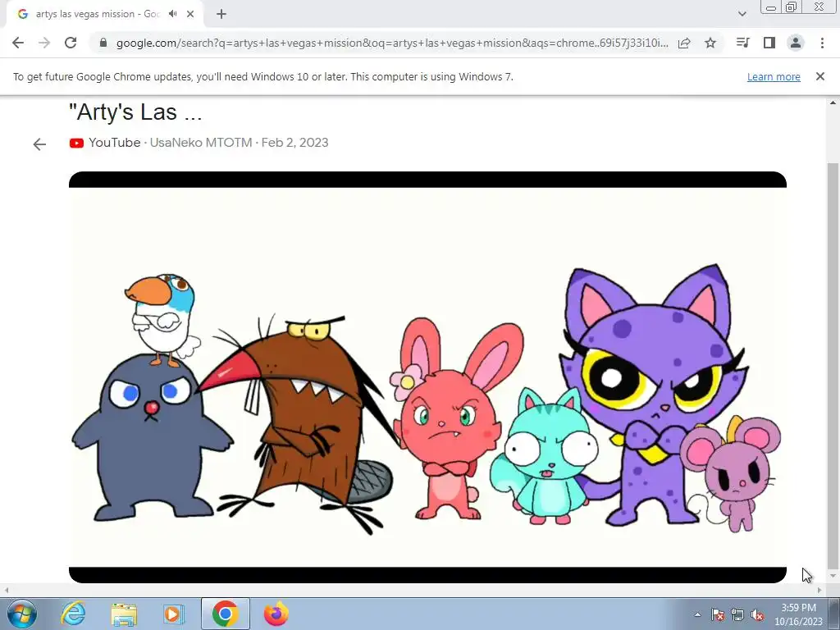
Task: Click the Feb 2, 2023 date text
Action: [294, 143]
